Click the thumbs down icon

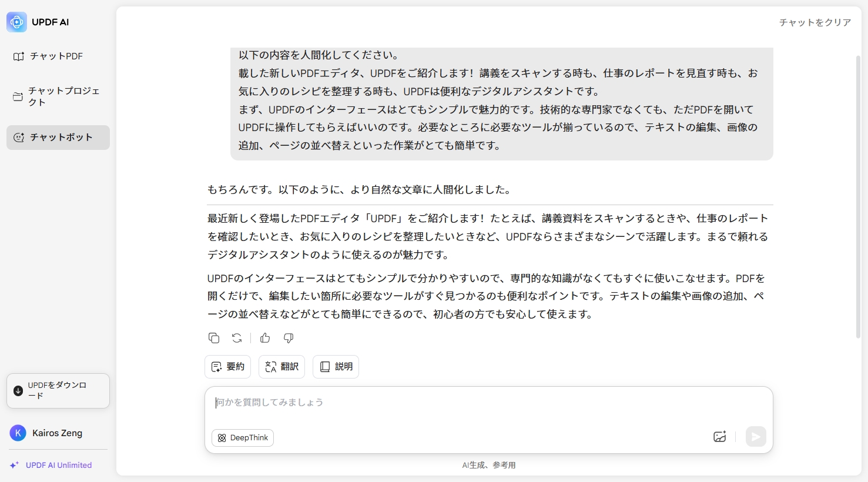[289, 338]
